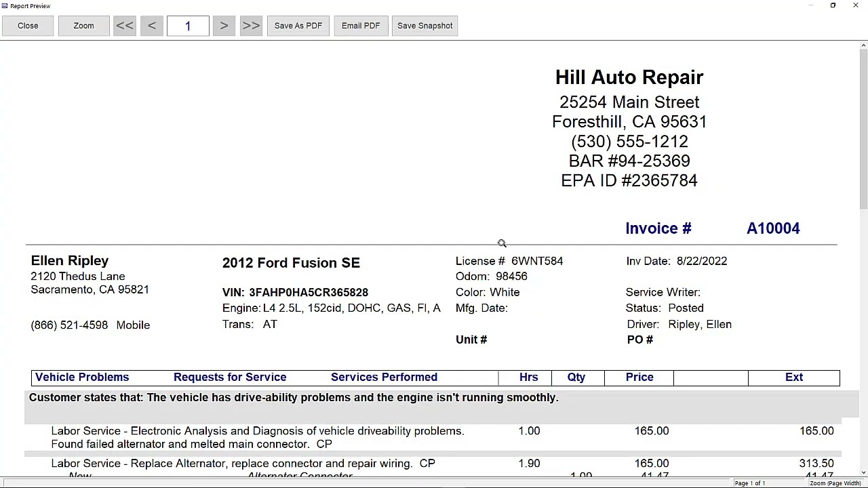Go to first page with << button
Image resolution: width=868 pixels, height=488 pixels.
click(x=124, y=26)
